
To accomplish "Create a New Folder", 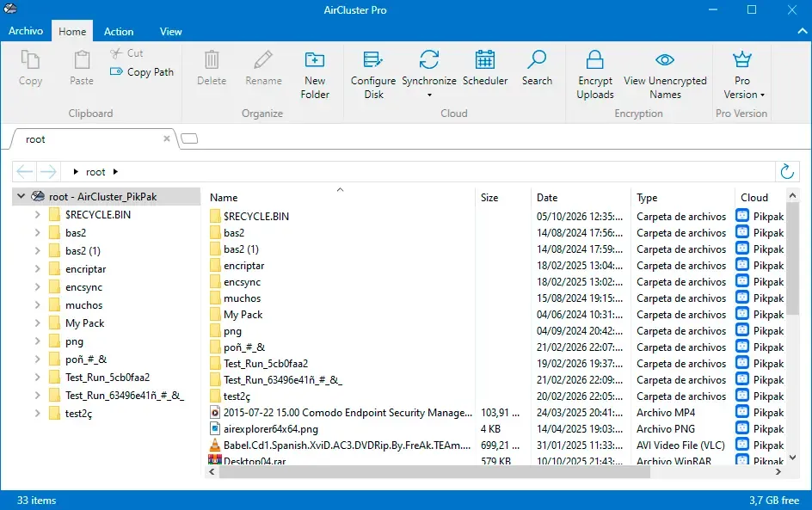I will click(315, 73).
